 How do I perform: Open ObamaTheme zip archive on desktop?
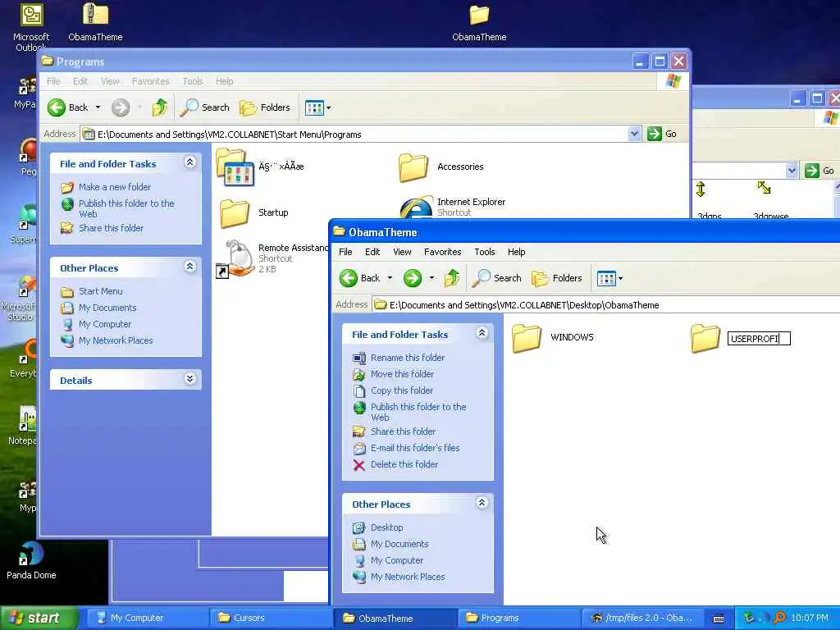point(95,22)
